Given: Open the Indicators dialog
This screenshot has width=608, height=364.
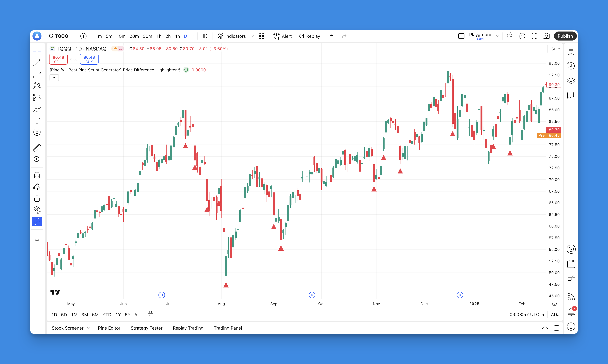Looking at the screenshot, I should (231, 36).
